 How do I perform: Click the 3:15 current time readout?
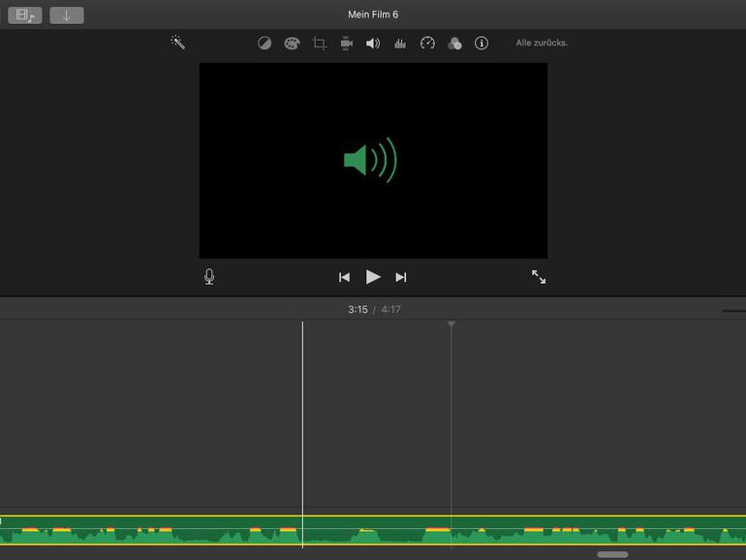pos(357,310)
